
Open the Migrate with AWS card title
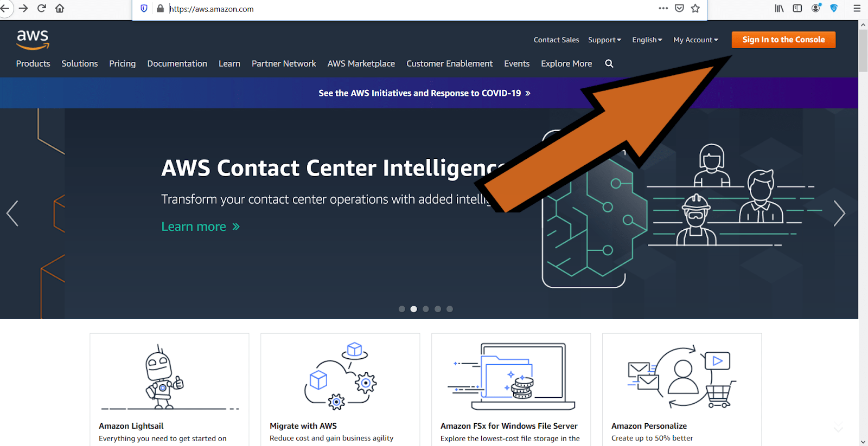click(x=303, y=426)
